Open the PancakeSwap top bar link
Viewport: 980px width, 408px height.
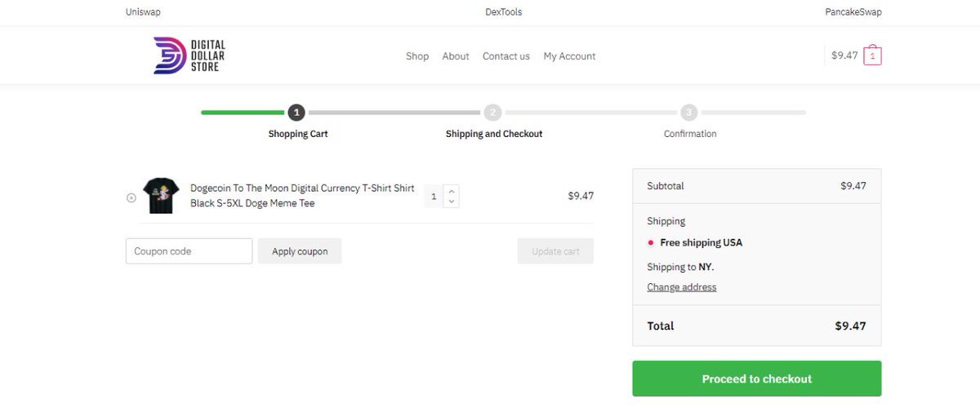(x=853, y=12)
